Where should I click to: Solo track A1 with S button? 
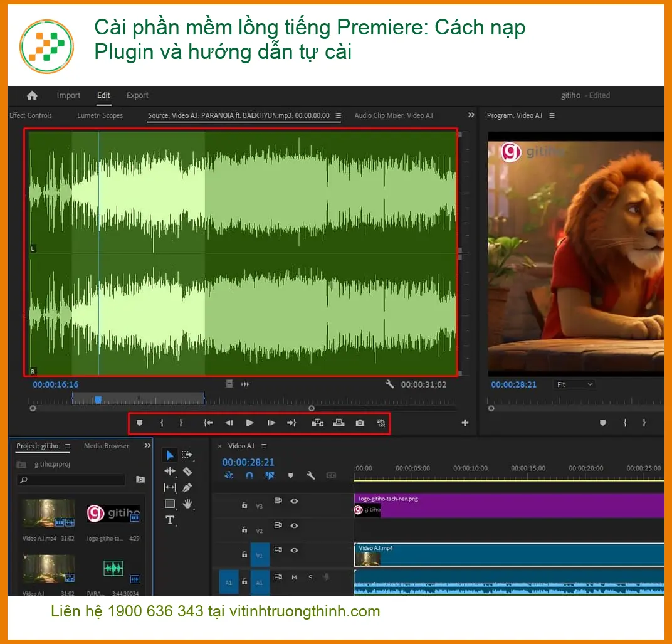[311, 578]
